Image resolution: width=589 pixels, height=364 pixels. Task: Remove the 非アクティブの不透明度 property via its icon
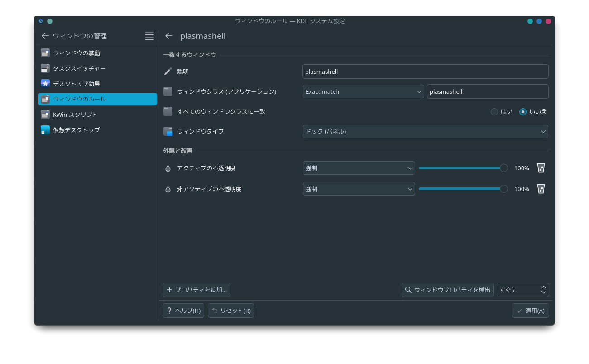tap(541, 189)
